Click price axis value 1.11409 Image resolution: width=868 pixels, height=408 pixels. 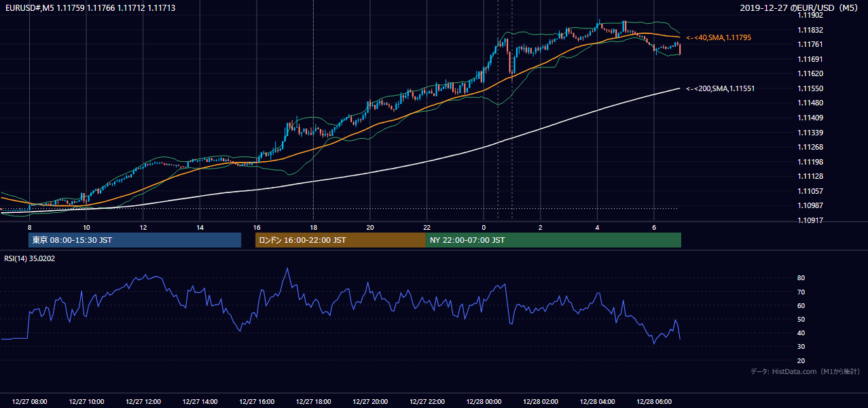[811, 118]
